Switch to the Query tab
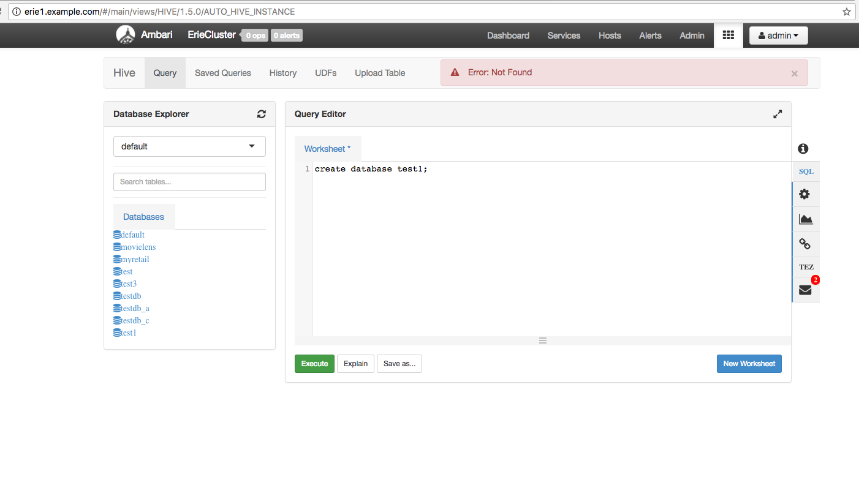 point(165,73)
